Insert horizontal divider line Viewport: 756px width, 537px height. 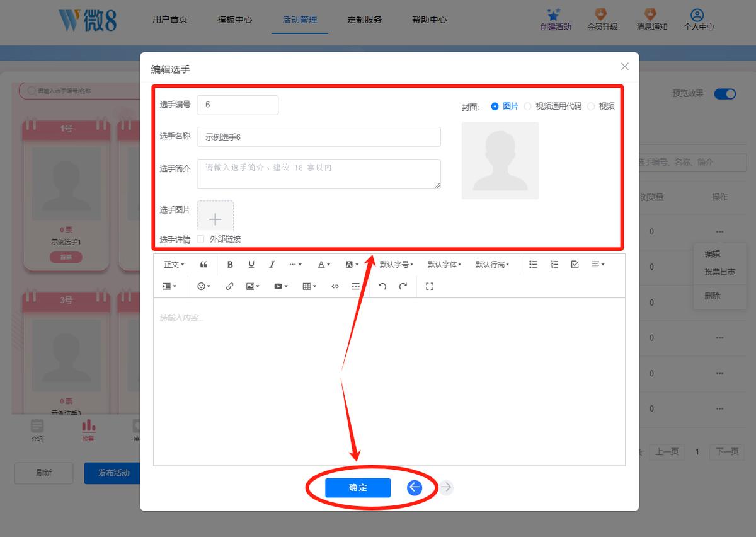click(356, 286)
